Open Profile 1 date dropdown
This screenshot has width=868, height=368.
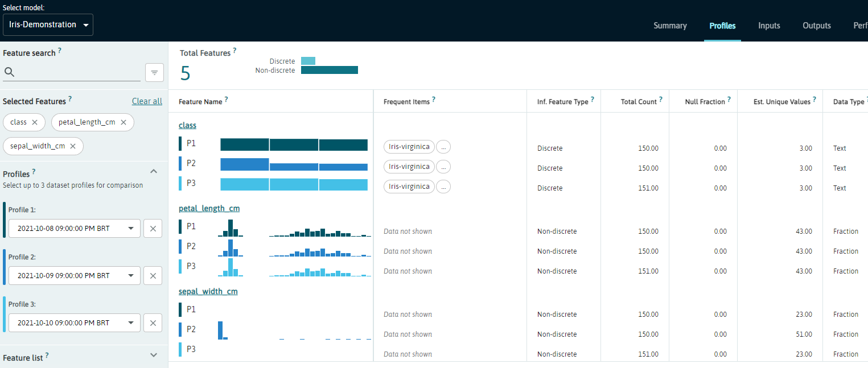coord(75,229)
